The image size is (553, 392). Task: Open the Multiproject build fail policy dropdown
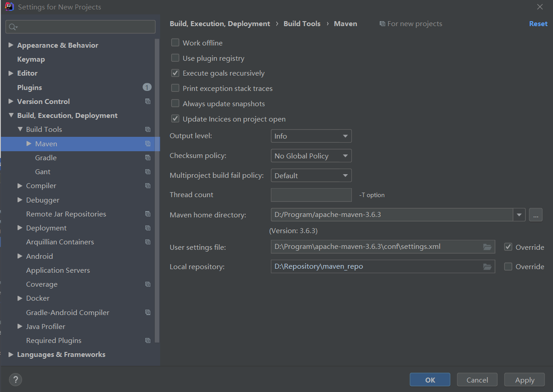click(x=311, y=176)
